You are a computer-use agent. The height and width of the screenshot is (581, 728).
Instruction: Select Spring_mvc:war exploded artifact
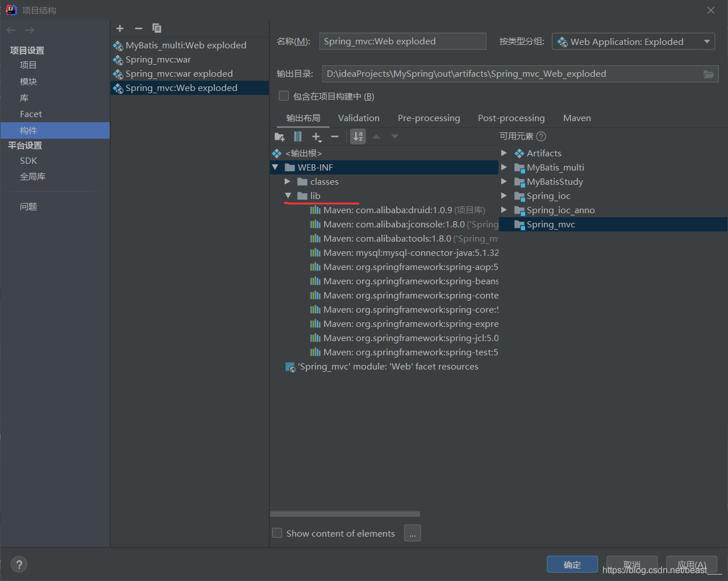(190, 74)
